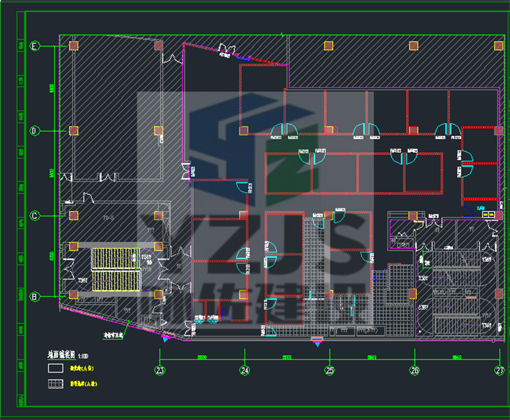Click the grid axis bubble labeled E
This screenshot has height=420, width=510.
click(x=36, y=46)
